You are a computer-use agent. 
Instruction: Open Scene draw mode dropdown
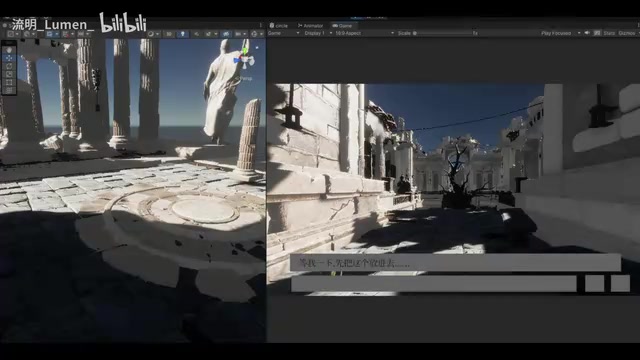(x=153, y=34)
